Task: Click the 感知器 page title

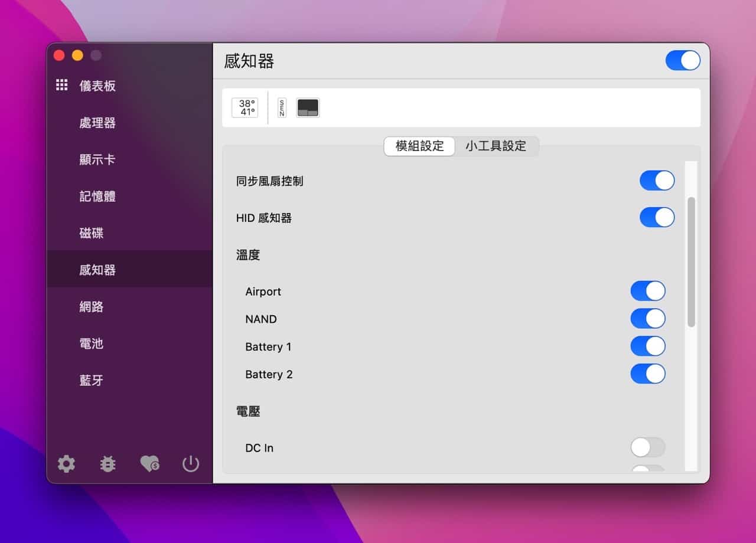Action: coord(249,61)
